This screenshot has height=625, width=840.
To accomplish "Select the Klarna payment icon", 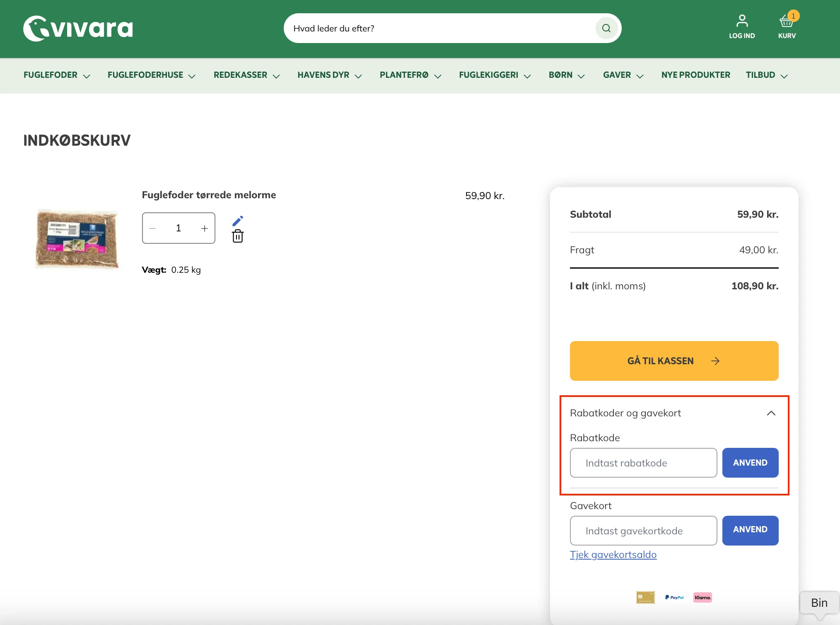I will click(703, 597).
